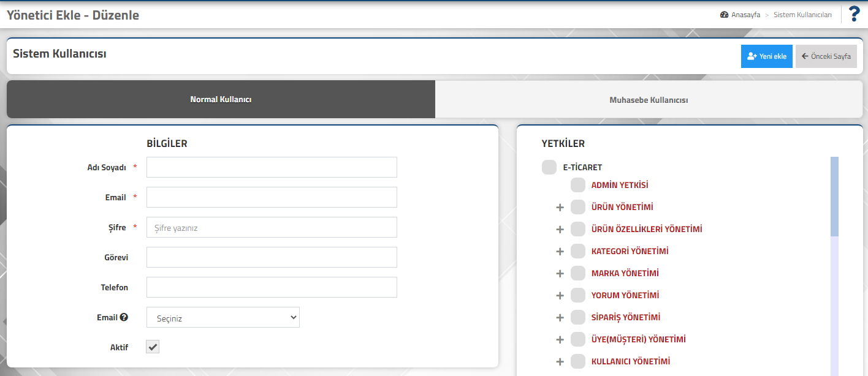
Task: Click the YETKİLER list scrollbar thumb
Action: click(x=834, y=197)
